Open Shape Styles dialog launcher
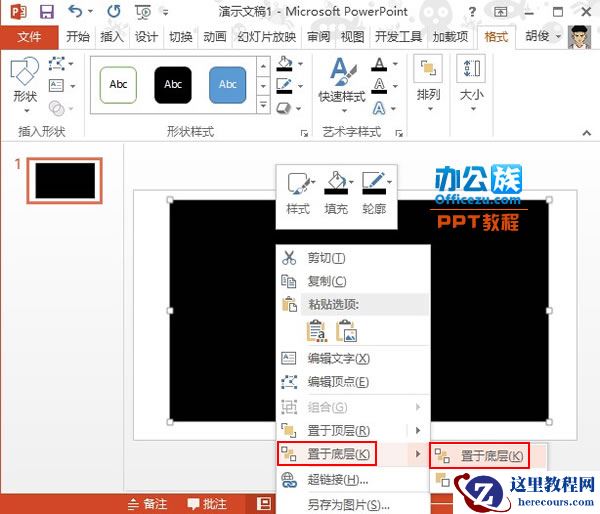This screenshot has width=600, height=514. (304, 133)
